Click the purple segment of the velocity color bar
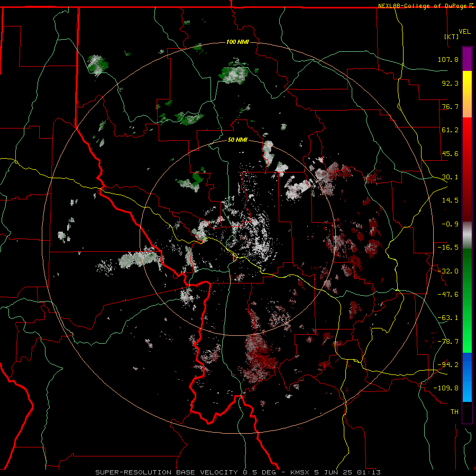This screenshot has height=476, width=476. 467,59
